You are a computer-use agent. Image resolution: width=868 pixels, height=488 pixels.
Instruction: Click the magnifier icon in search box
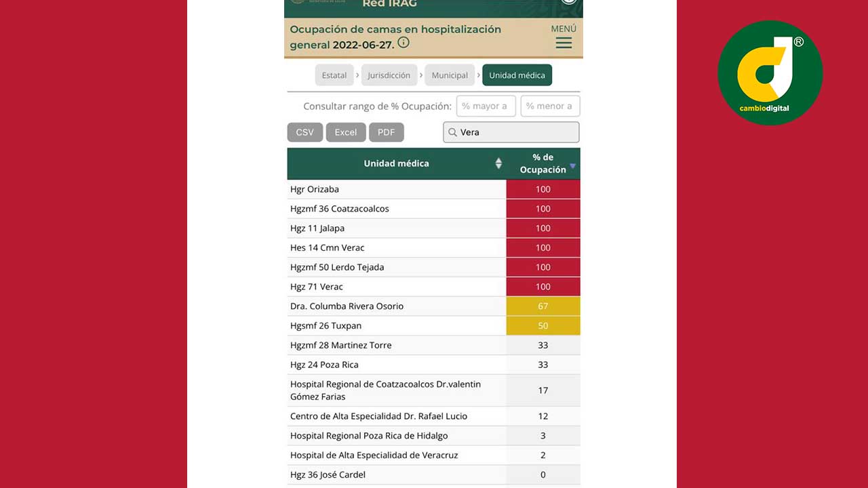(453, 132)
